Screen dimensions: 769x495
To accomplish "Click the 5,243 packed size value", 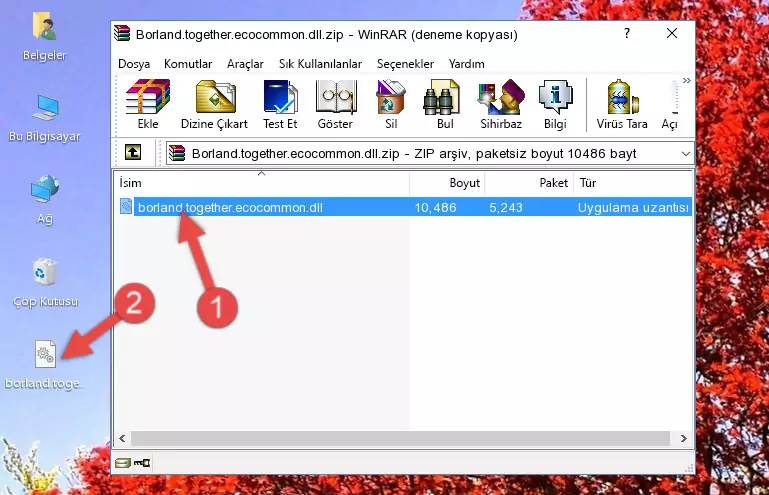I will pyautogui.click(x=506, y=208).
